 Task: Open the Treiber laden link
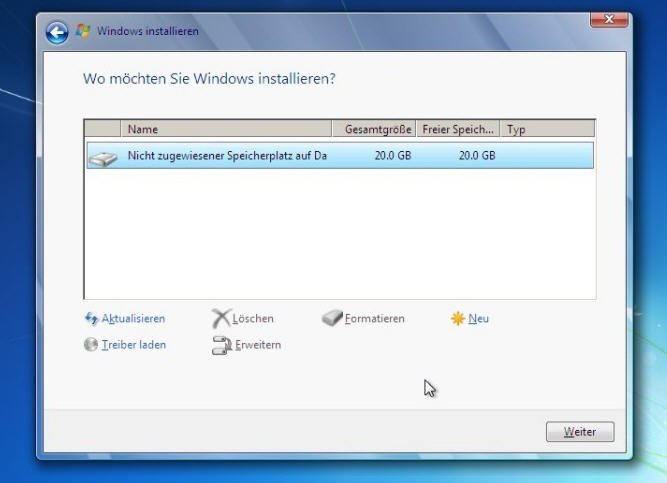pos(134,345)
